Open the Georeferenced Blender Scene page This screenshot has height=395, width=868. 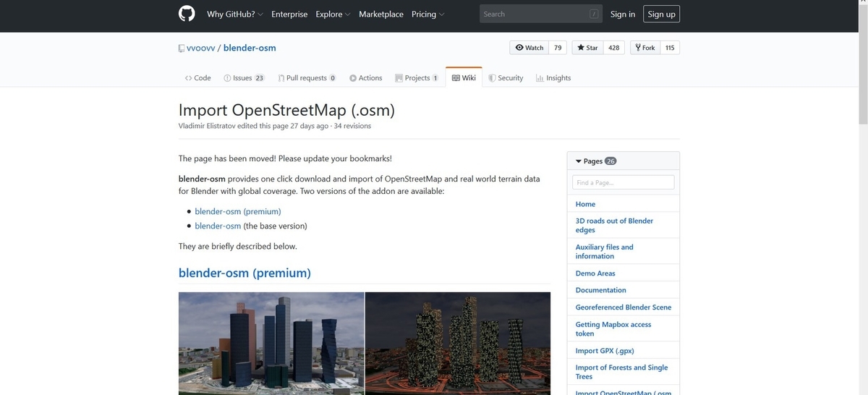[624, 307]
